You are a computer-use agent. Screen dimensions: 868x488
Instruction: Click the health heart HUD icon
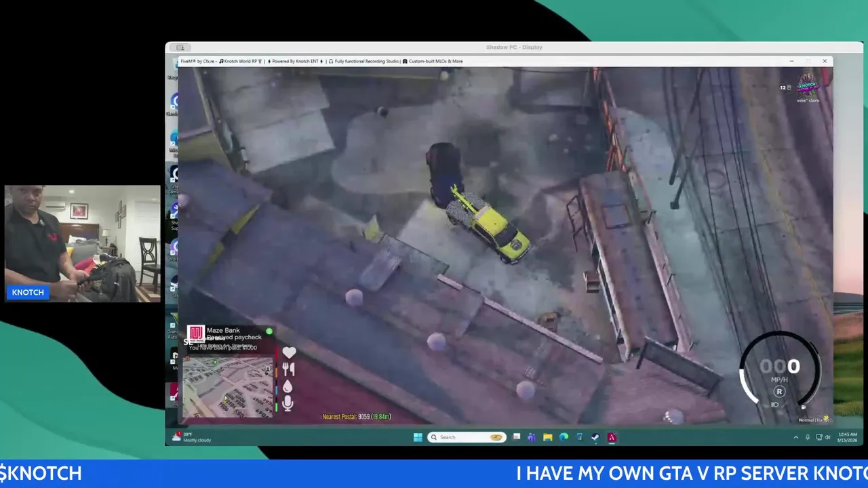point(289,352)
